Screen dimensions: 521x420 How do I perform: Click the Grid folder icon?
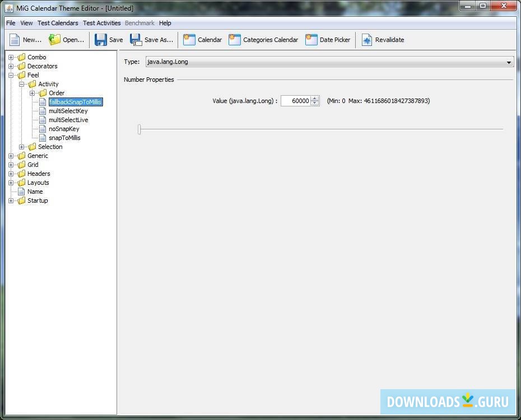[22, 165]
